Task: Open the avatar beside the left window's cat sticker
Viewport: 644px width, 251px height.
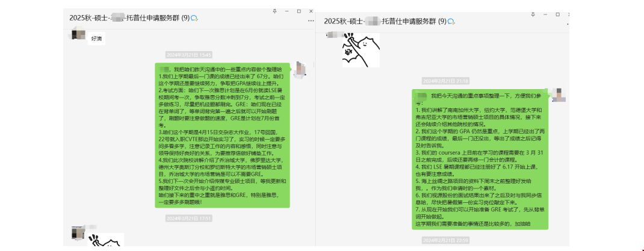Action: click(x=78, y=232)
